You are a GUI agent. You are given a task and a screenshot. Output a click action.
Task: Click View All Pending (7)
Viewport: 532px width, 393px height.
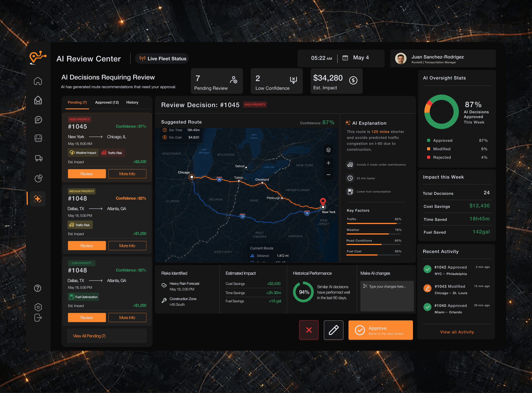point(107,336)
